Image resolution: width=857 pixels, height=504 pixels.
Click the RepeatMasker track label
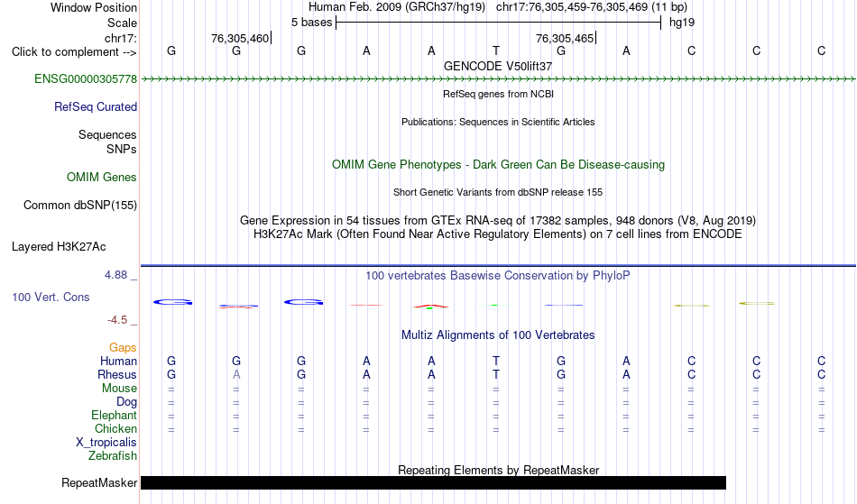[x=99, y=483]
